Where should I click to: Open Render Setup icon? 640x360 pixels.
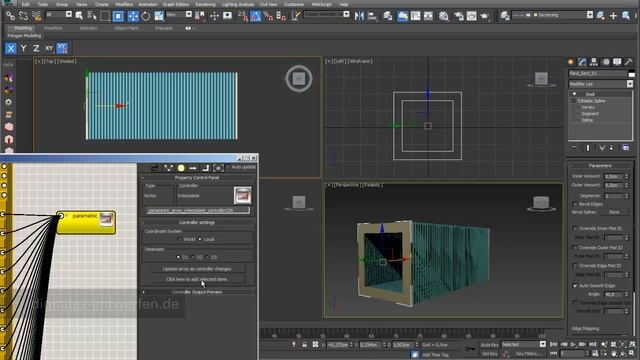click(x=459, y=16)
